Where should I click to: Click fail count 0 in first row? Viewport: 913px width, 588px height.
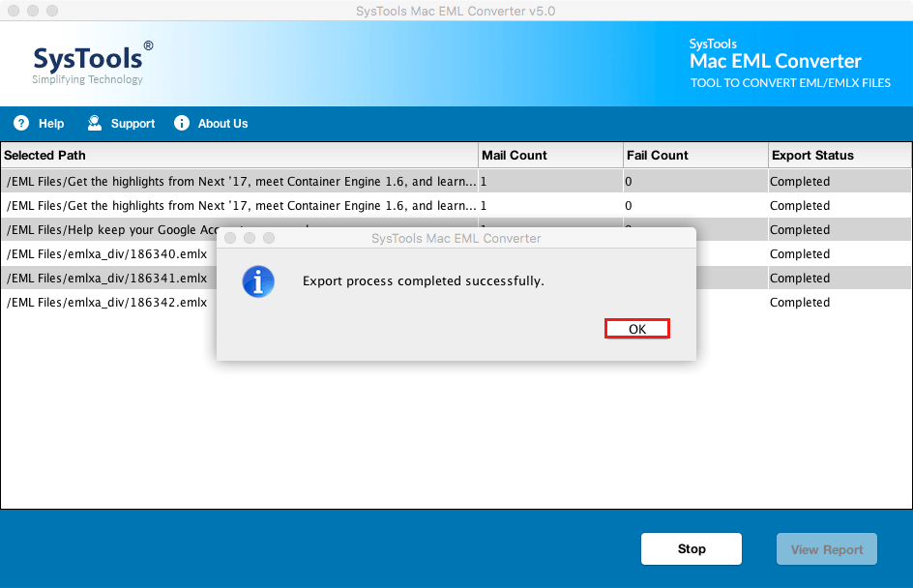629,182
